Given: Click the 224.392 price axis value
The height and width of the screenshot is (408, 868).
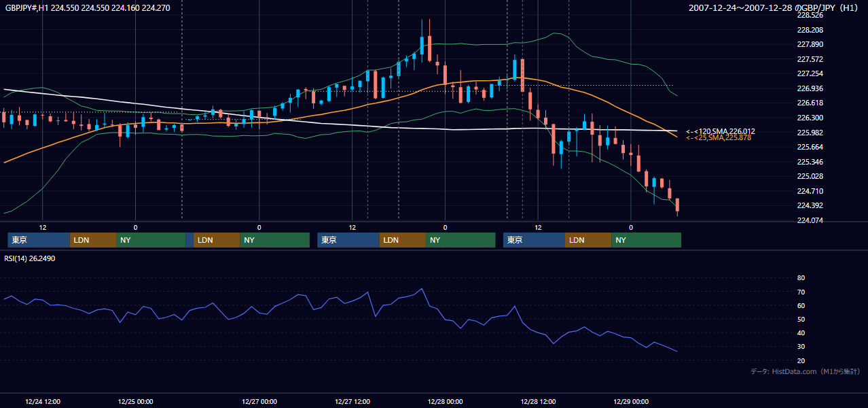Looking at the screenshot, I should 810,205.
